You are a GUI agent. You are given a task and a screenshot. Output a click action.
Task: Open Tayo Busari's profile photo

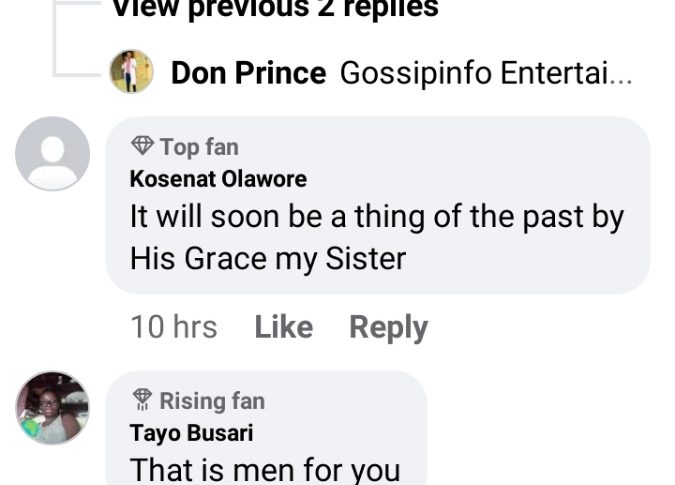52,408
